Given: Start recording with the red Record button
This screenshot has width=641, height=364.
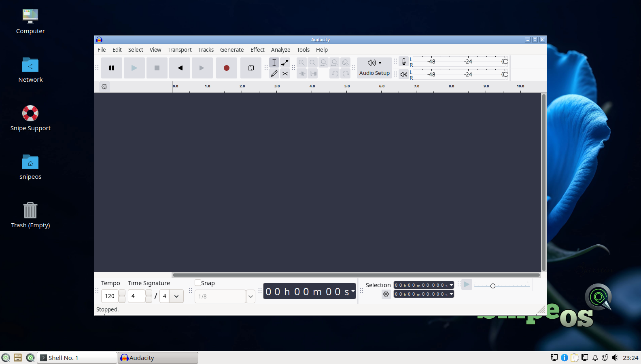Looking at the screenshot, I should (227, 68).
